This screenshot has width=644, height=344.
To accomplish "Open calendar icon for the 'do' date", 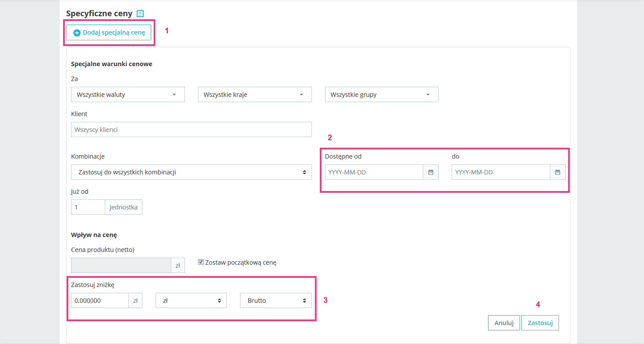I will click(558, 172).
